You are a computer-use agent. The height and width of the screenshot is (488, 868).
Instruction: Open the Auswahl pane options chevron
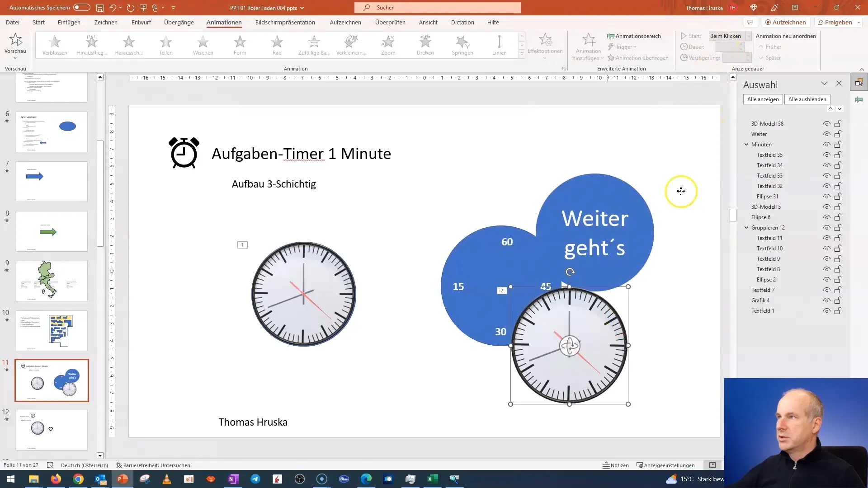pos(824,84)
